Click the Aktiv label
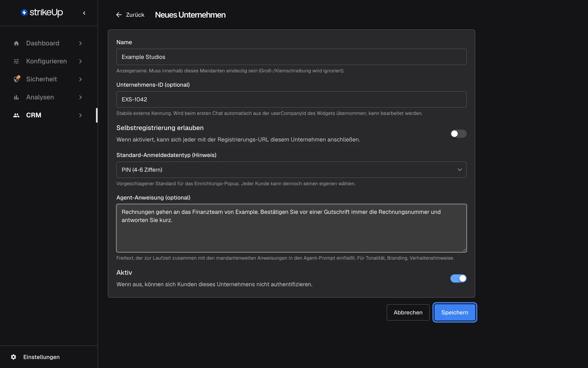This screenshot has height=368, width=588. [x=124, y=272]
